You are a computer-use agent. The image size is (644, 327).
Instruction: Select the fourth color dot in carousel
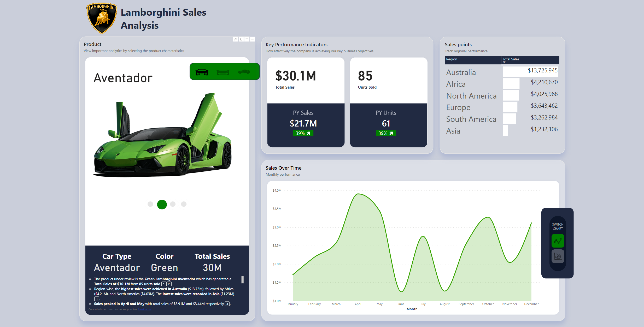[184, 204]
